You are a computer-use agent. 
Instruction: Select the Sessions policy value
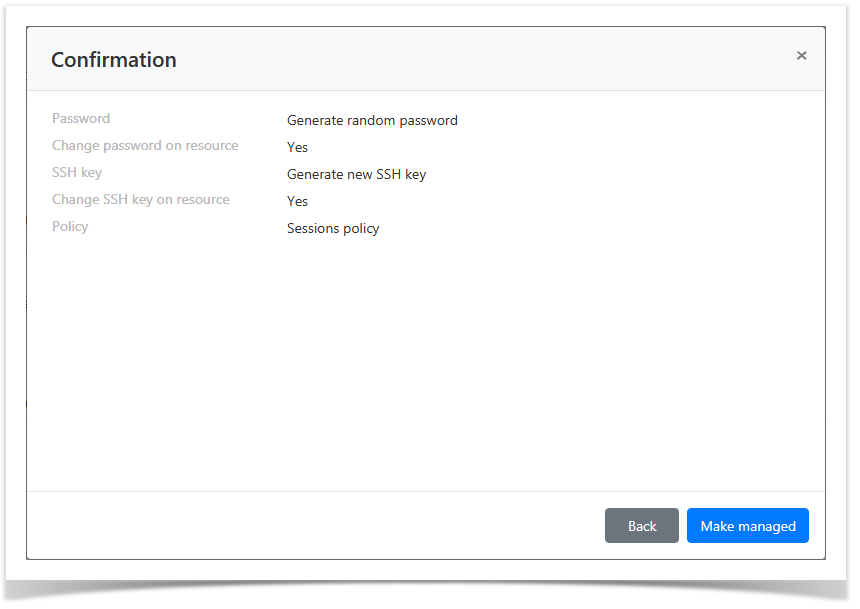[x=333, y=228]
